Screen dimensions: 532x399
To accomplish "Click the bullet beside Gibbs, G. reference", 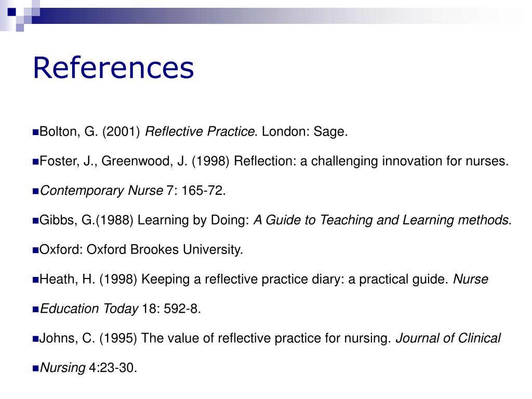I will tap(36, 220).
